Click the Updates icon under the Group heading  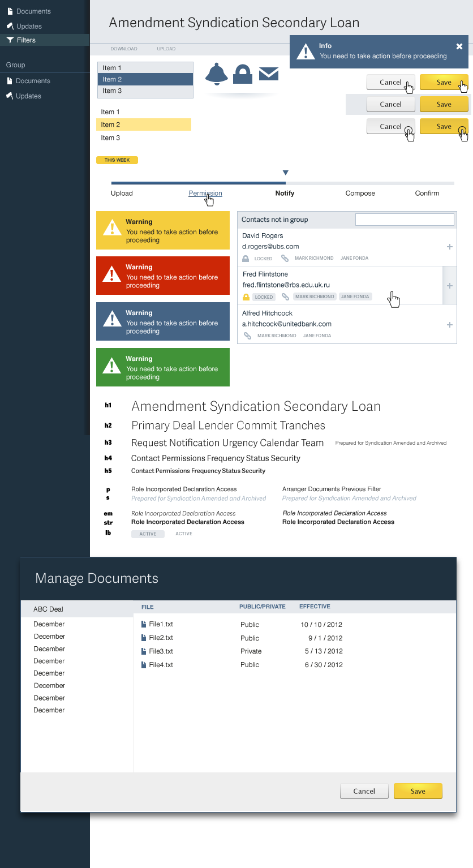10,96
